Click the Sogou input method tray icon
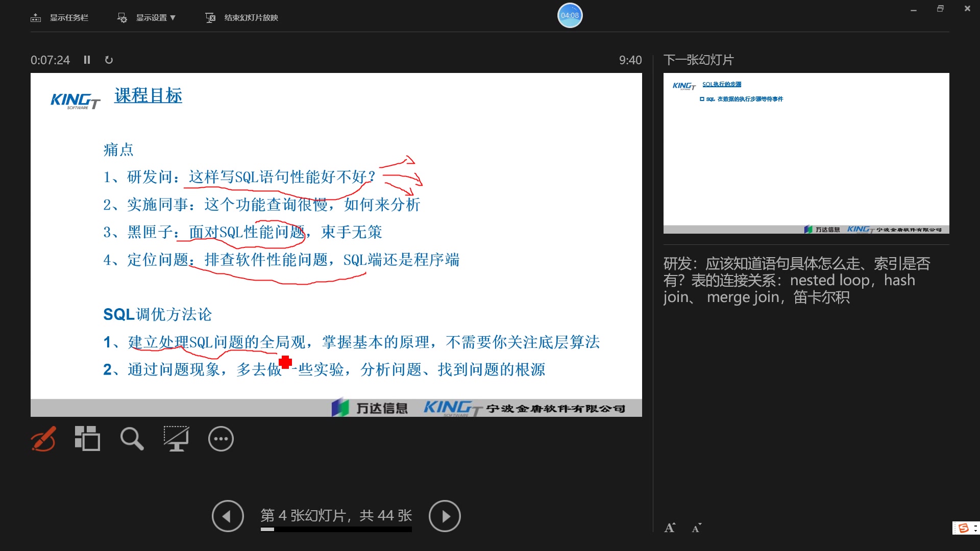Viewport: 980px width, 551px height. (x=964, y=528)
